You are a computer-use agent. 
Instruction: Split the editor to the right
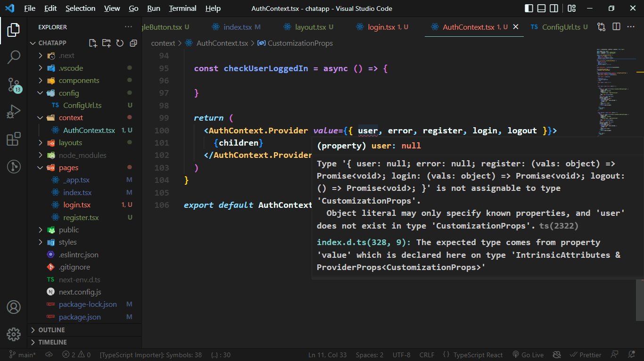point(616,27)
